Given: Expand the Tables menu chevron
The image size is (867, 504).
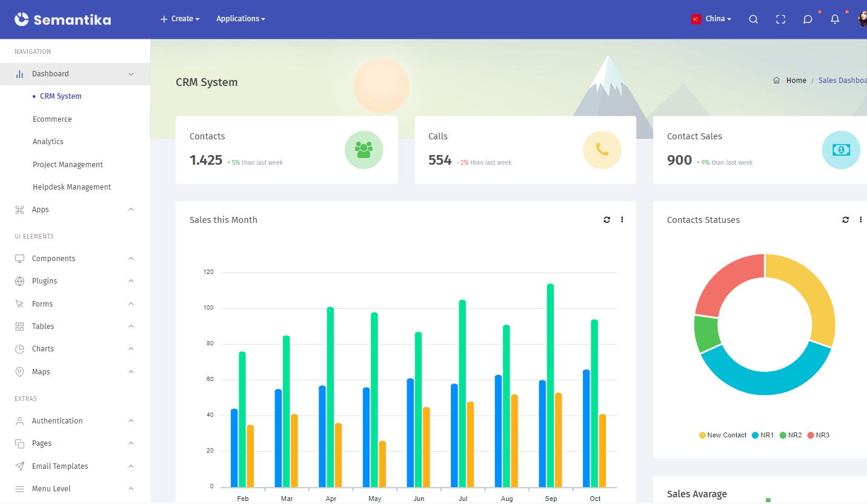Looking at the screenshot, I should 131,327.
